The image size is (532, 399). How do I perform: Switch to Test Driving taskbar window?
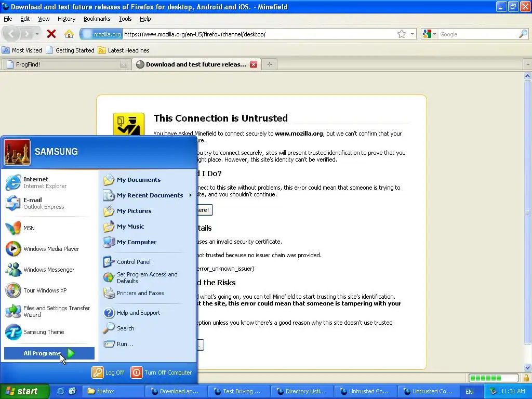click(x=238, y=391)
